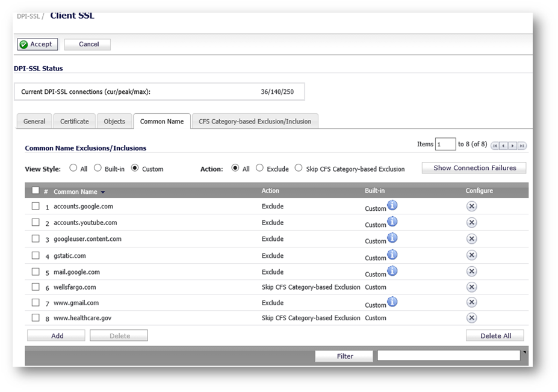Click the Add button below the table
The width and height of the screenshot is (558, 392).
coord(57,335)
